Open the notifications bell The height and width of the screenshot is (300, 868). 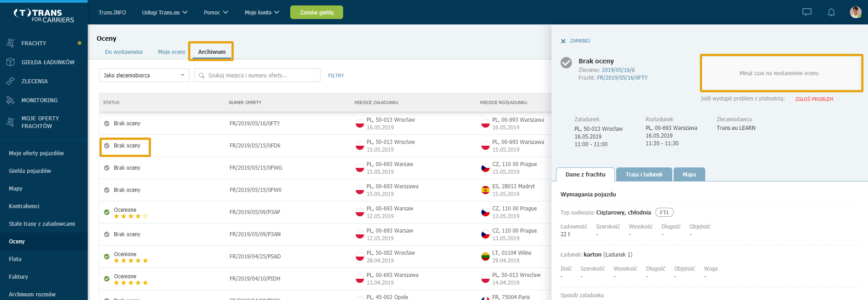831,12
